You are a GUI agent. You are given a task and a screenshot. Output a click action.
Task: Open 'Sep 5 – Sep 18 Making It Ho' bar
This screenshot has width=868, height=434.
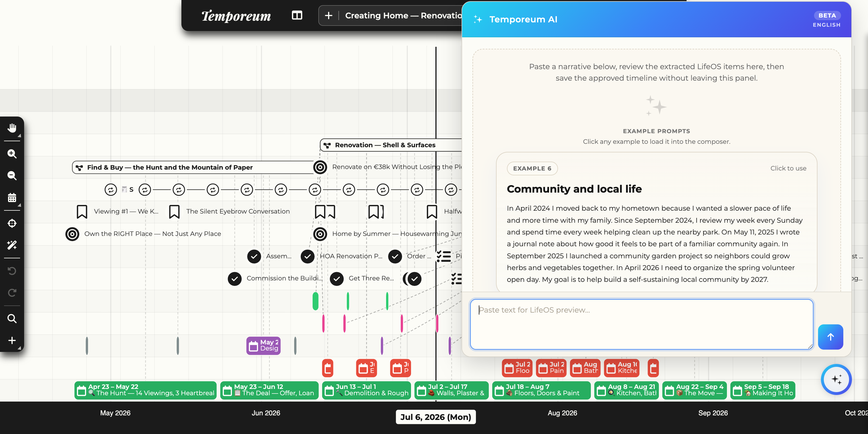[763, 390]
